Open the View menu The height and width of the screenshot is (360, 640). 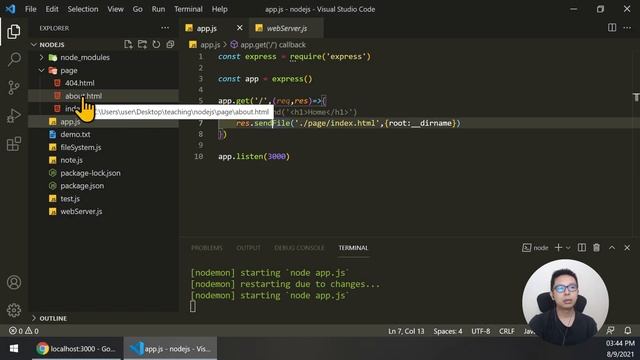pos(116,9)
